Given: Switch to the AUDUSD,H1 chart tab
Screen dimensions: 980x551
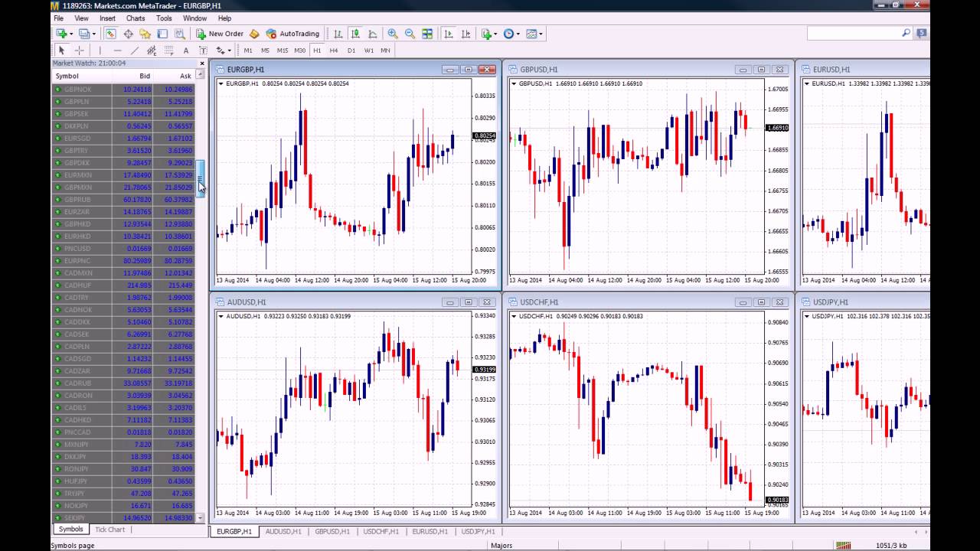Looking at the screenshot, I should coord(283,531).
